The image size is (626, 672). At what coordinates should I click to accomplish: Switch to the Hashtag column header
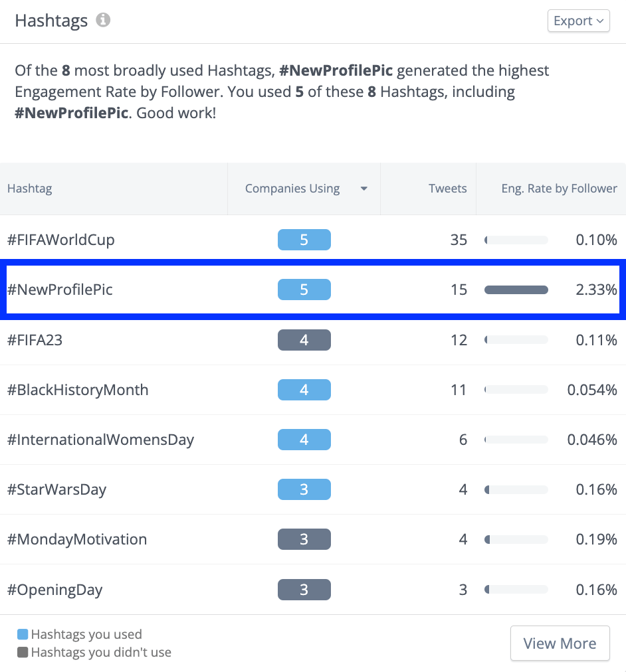29,189
